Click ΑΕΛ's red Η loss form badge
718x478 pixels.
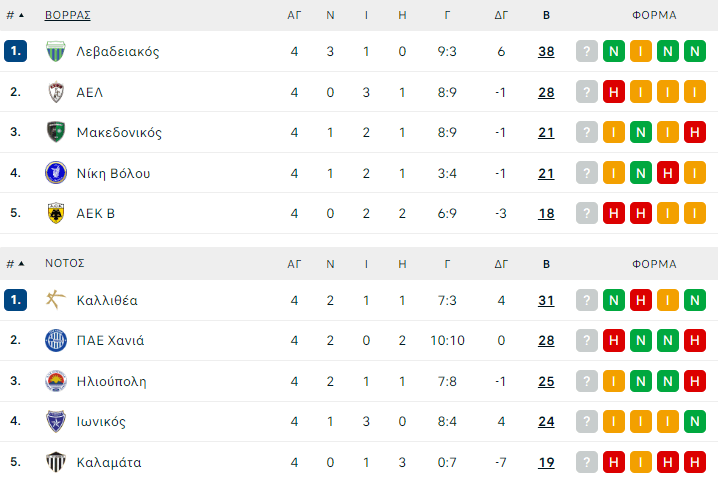tap(614, 92)
